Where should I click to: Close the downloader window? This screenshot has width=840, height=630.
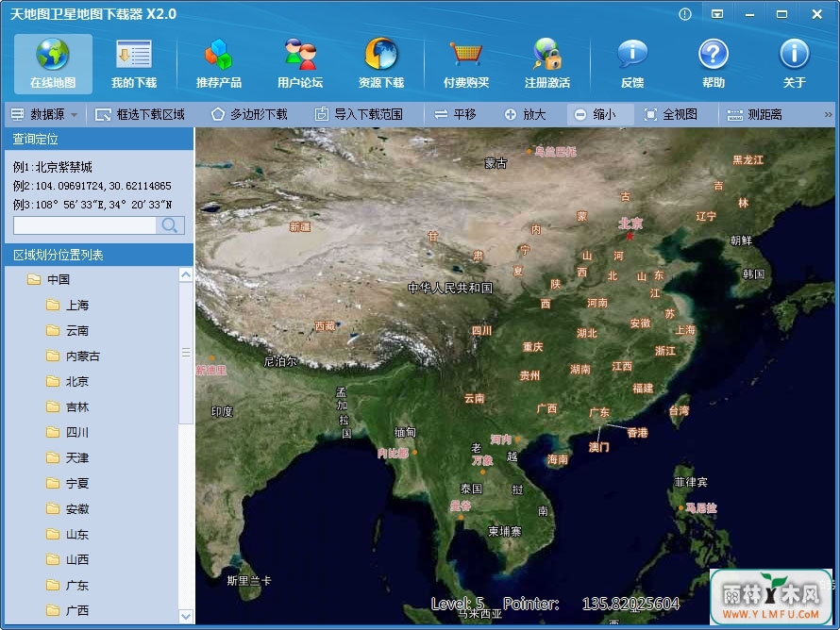pos(817,14)
